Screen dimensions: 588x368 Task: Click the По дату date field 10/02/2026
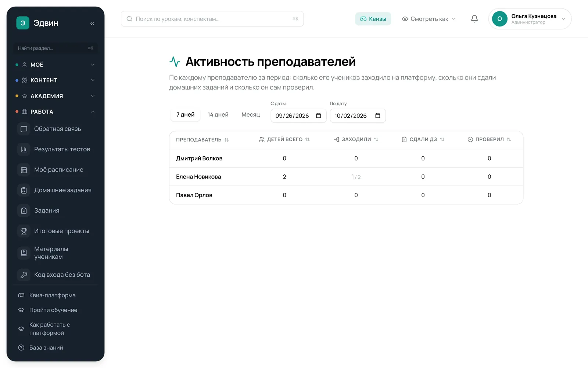pos(358,116)
